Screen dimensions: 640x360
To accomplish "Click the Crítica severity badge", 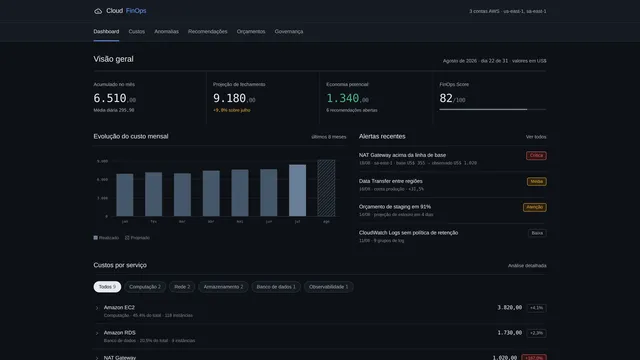I will click(536, 156).
